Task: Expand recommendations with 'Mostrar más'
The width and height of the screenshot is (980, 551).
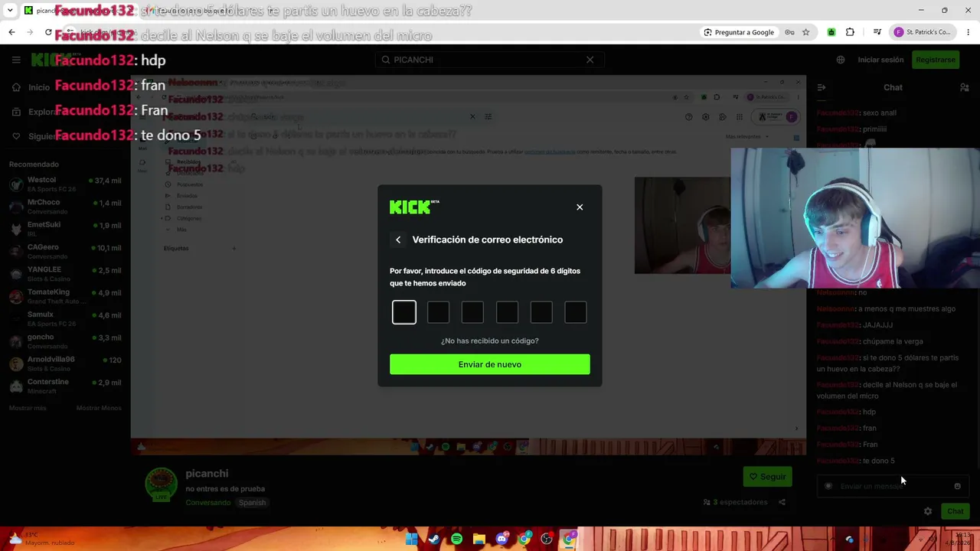Action: tap(28, 408)
